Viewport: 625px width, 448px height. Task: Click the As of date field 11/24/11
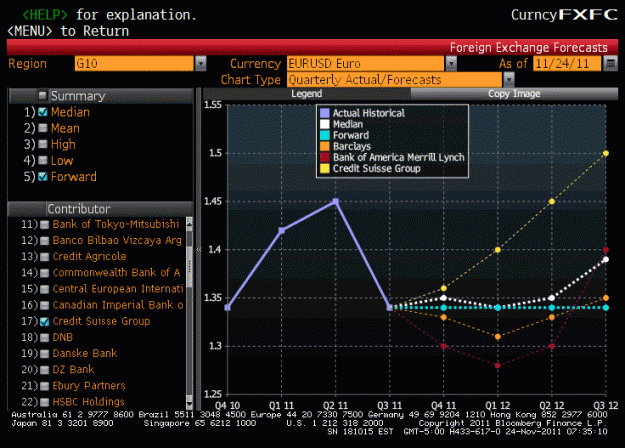click(x=566, y=63)
